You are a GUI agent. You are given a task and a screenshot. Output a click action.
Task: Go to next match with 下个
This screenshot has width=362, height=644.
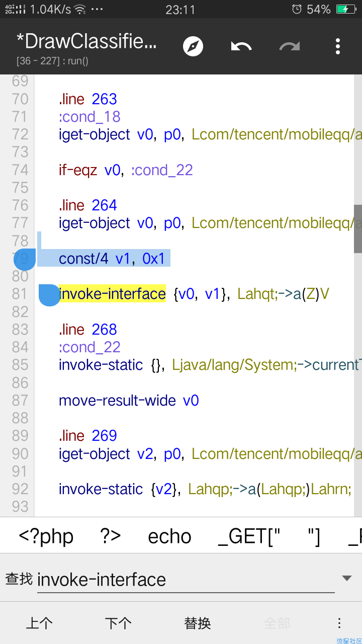pos(119,623)
